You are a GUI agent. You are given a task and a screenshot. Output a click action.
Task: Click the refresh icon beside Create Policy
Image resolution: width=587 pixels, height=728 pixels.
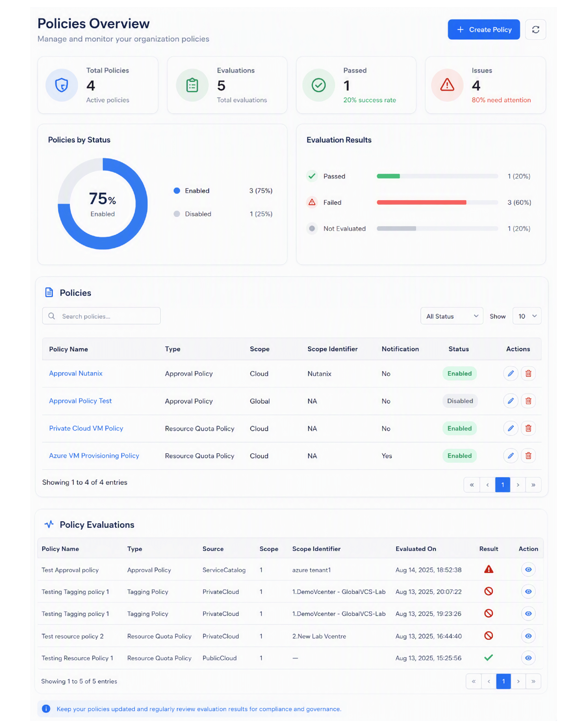click(x=535, y=29)
